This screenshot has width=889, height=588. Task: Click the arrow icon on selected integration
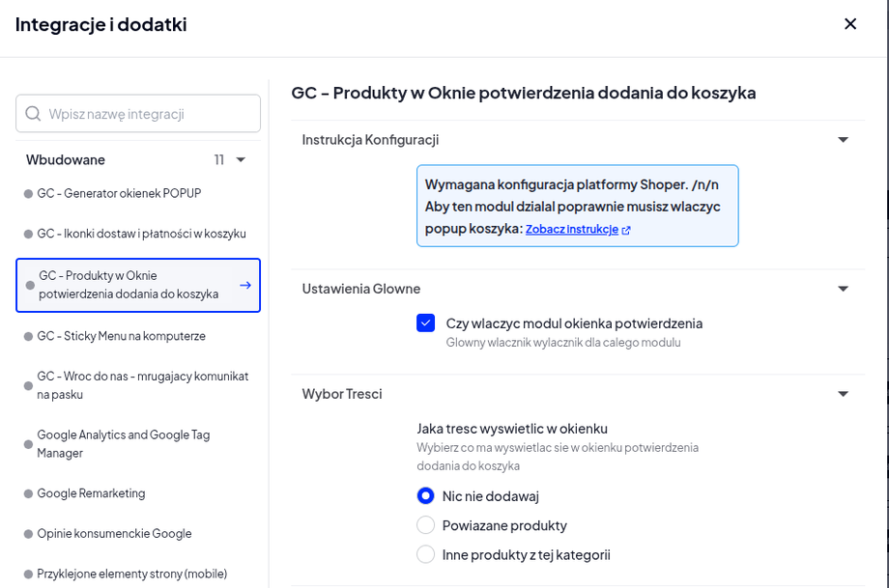244,285
